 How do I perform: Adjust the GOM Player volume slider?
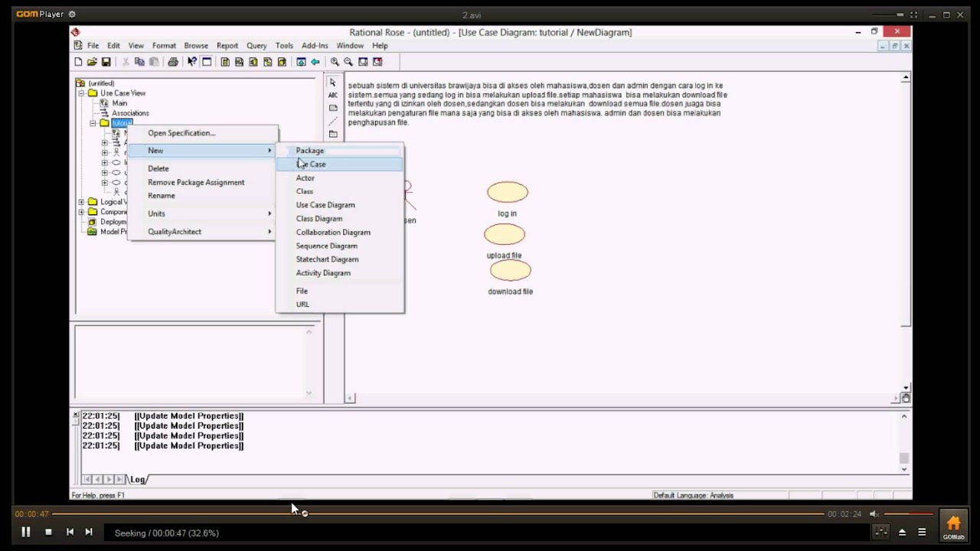(909, 514)
